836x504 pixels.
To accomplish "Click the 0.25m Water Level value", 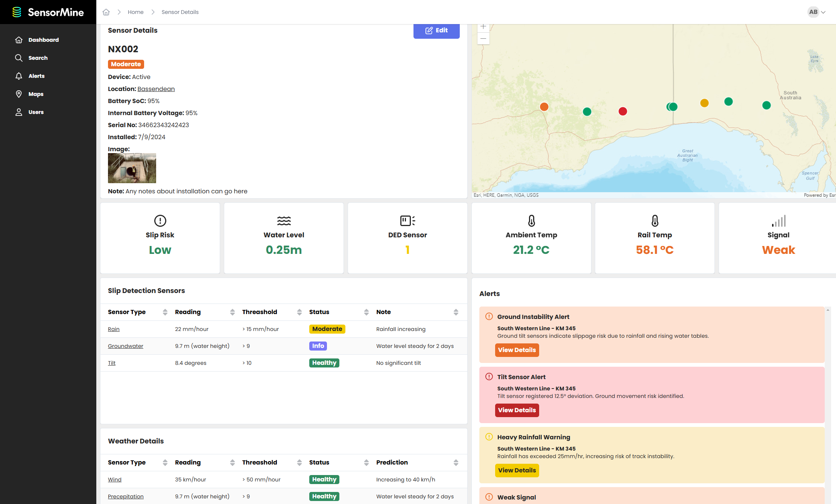I will 284,250.
